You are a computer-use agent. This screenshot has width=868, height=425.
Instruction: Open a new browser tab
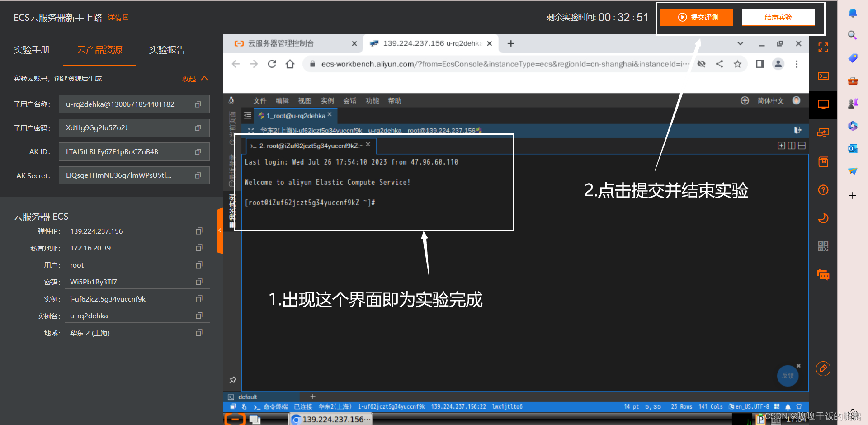511,43
